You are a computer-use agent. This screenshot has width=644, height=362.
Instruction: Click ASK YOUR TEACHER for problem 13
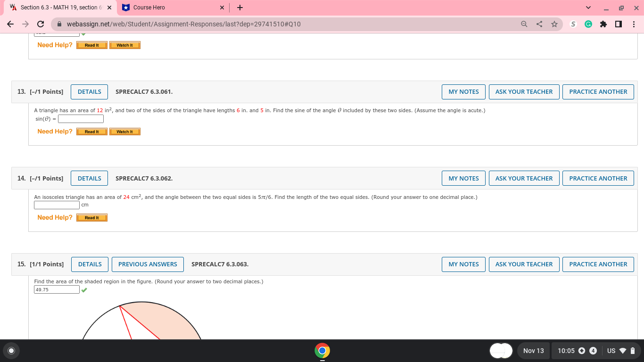click(x=524, y=91)
